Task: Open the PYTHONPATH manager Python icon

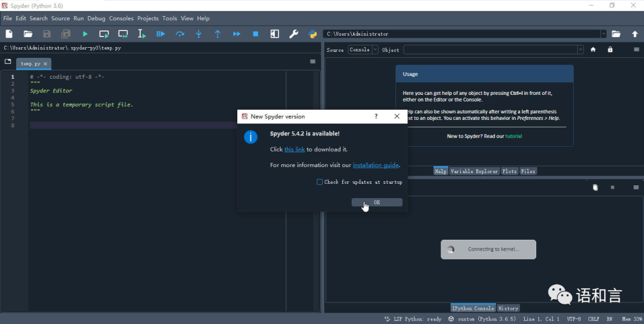Action: 312,34
